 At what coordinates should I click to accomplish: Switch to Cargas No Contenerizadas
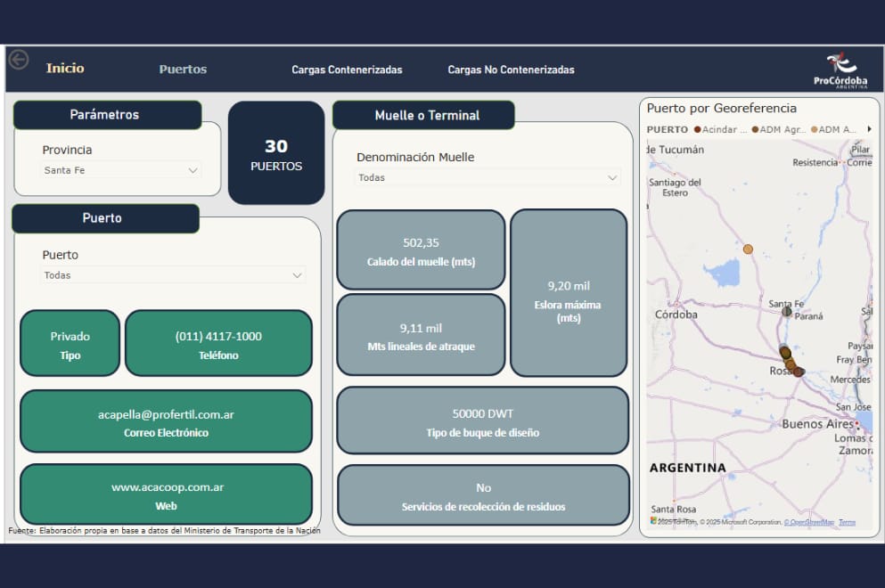[511, 70]
